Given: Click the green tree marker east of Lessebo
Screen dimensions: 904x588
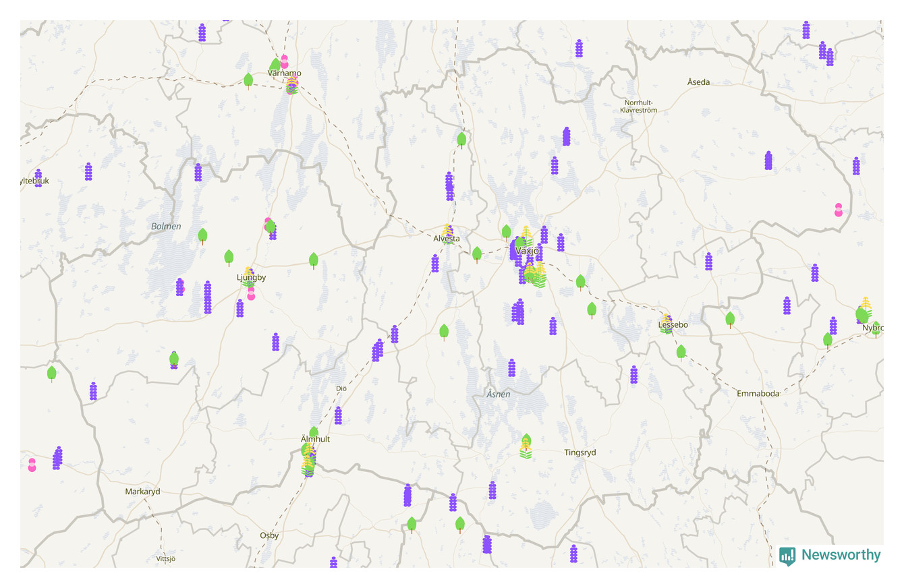Looking at the screenshot, I should 730,319.
